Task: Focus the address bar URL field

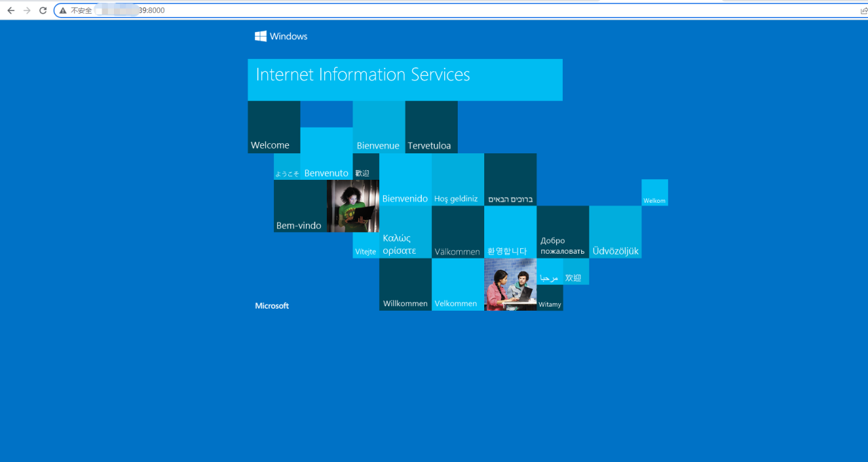Action: point(454,11)
